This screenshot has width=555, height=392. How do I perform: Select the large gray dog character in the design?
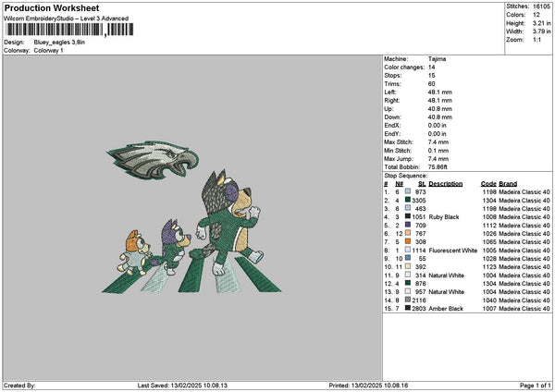[x=227, y=223]
